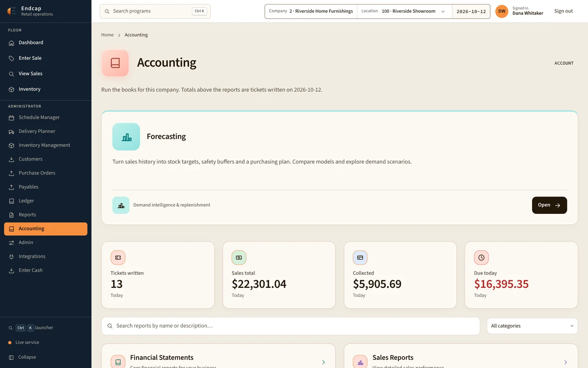The height and width of the screenshot is (368, 588).
Task: Click the Collected credit card icon
Action: click(x=360, y=258)
